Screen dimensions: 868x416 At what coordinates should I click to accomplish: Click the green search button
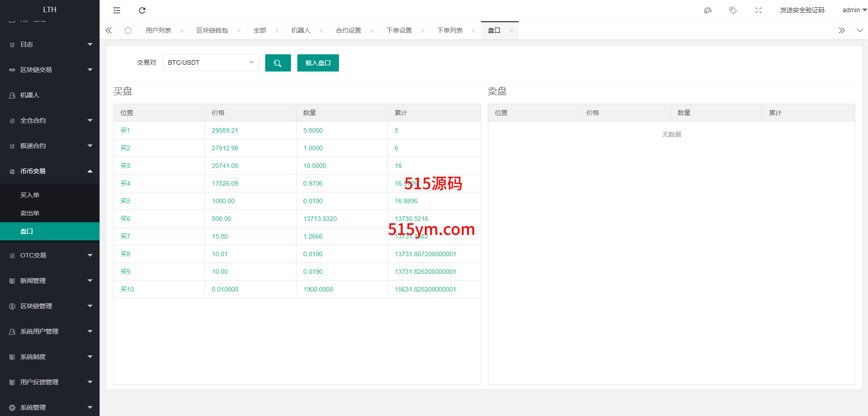[x=278, y=63]
